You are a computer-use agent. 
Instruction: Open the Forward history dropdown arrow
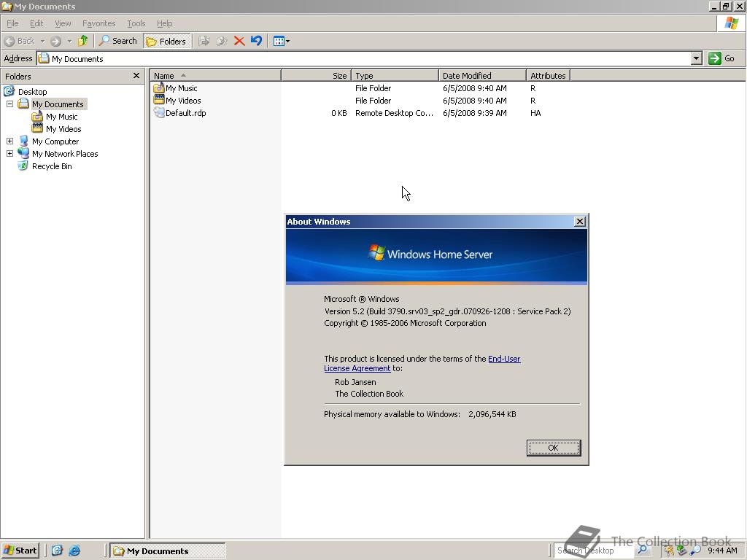coord(69,41)
